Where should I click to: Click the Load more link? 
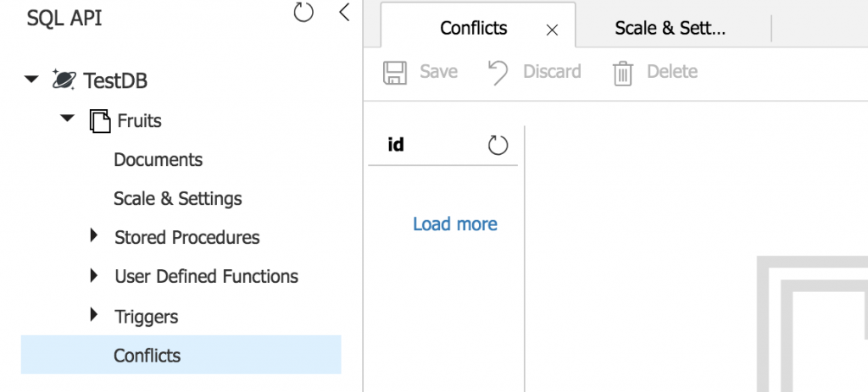(455, 224)
